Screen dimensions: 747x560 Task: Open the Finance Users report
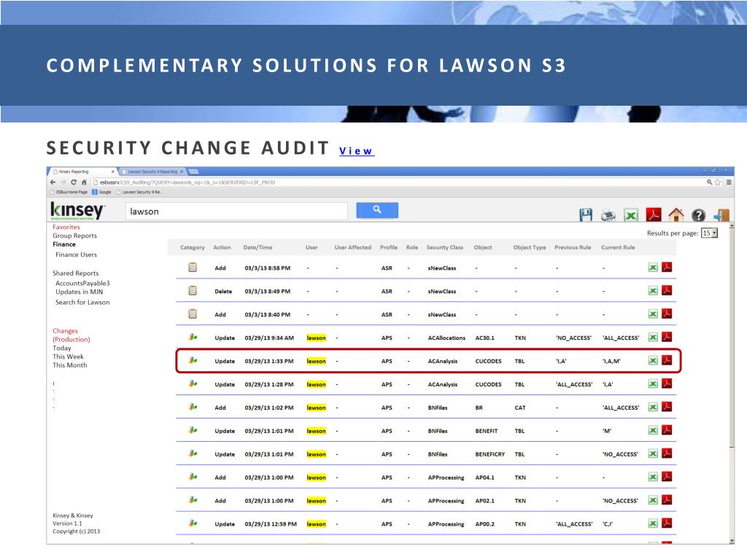[x=76, y=254]
